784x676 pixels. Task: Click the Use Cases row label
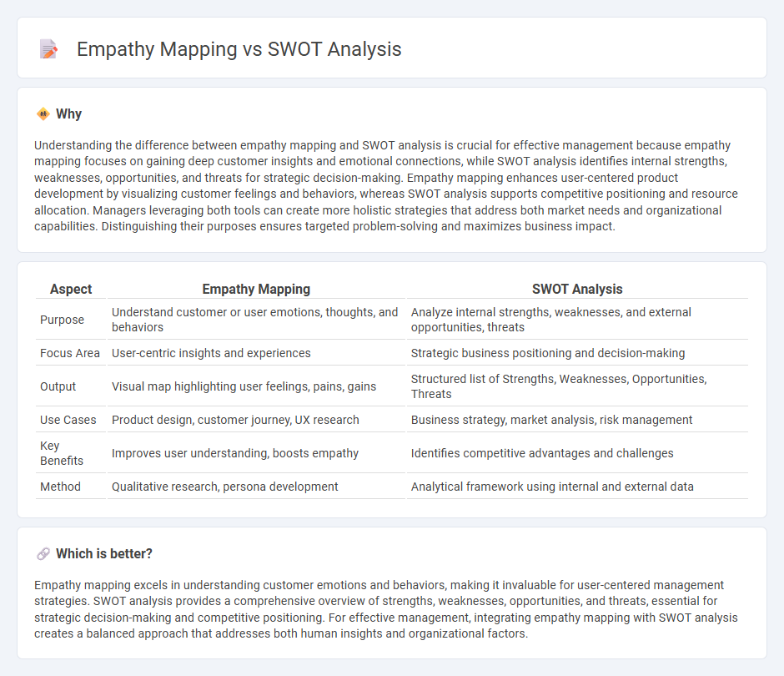click(x=68, y=420)
